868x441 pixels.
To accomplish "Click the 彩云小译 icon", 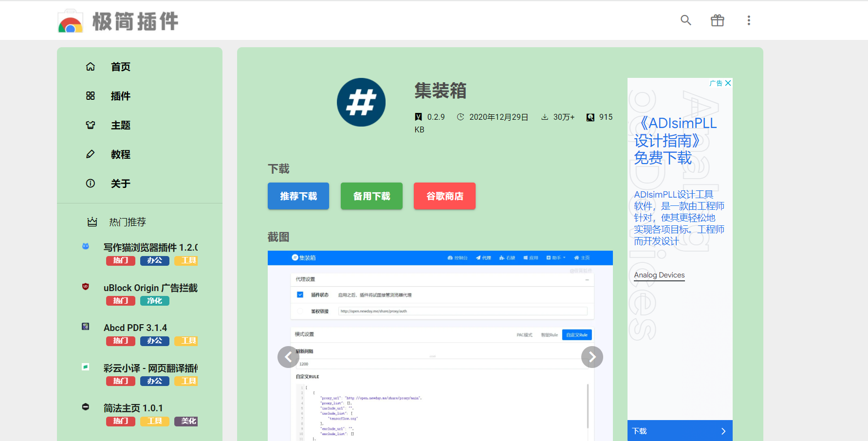I will [86, 367].
